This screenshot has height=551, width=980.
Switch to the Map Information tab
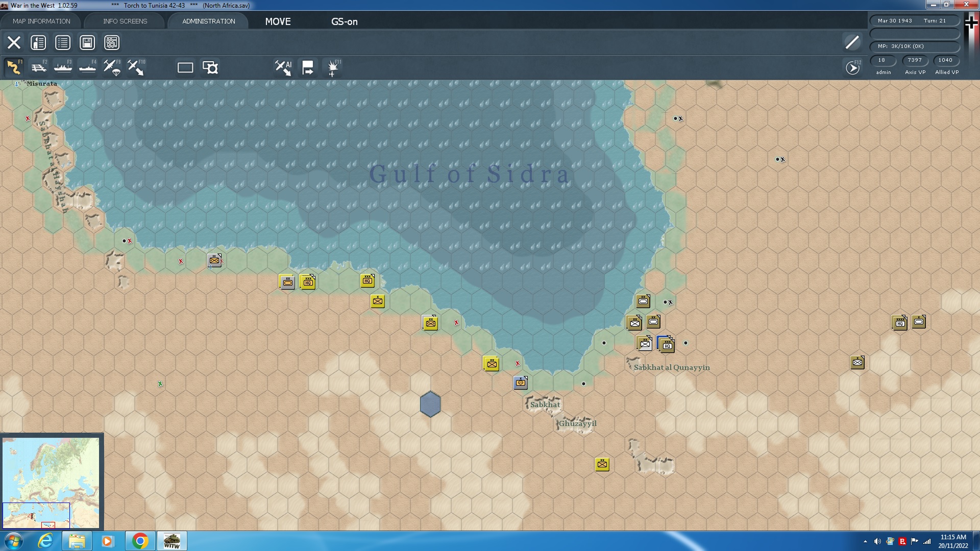click(x=41, y=21)
